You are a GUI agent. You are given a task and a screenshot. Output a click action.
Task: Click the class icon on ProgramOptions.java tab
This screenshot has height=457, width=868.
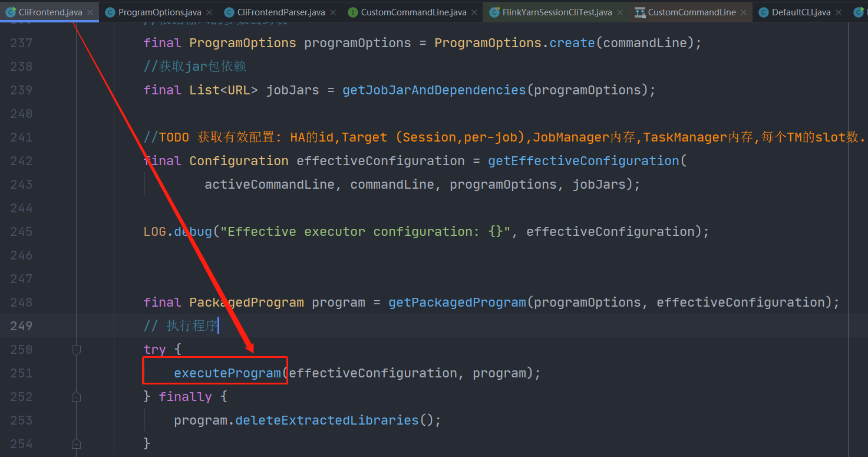pos(110,12)
